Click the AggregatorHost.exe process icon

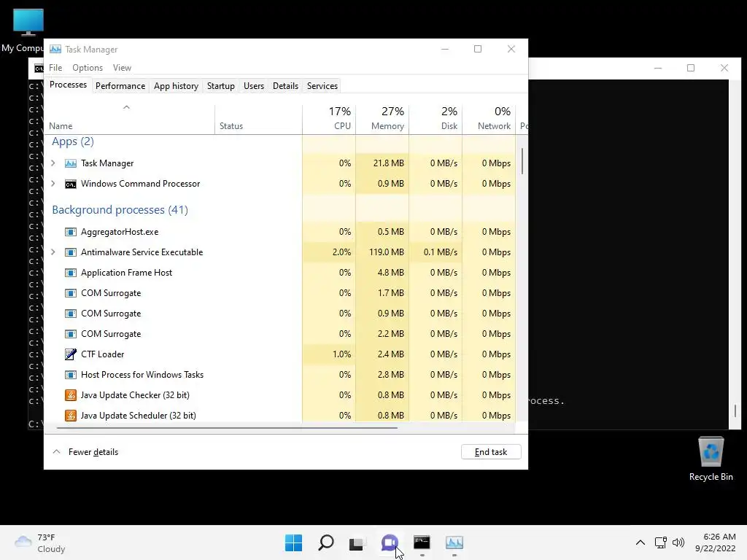pyautogui.click(x=71, y=232)
